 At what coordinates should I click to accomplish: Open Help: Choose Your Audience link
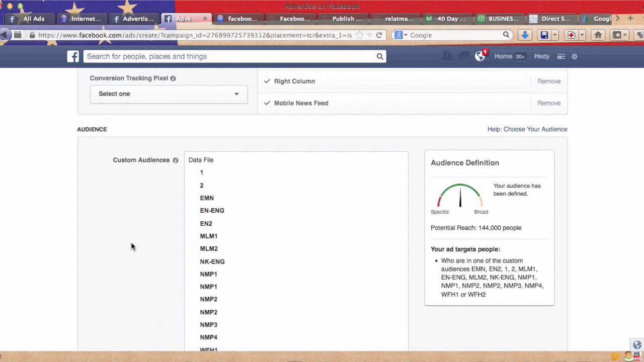[527, 129]
